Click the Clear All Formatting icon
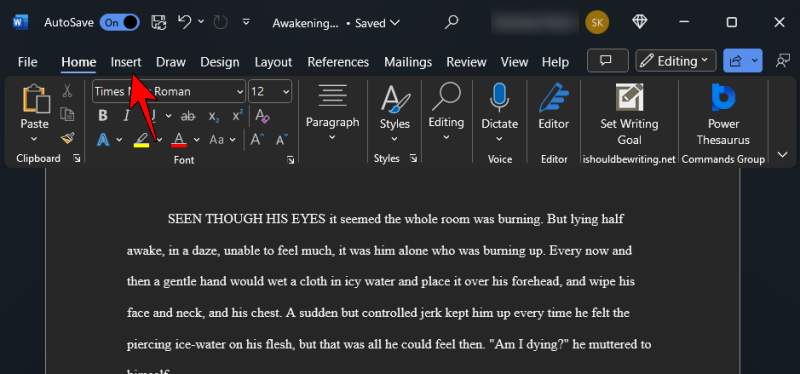 pos(262,116)
